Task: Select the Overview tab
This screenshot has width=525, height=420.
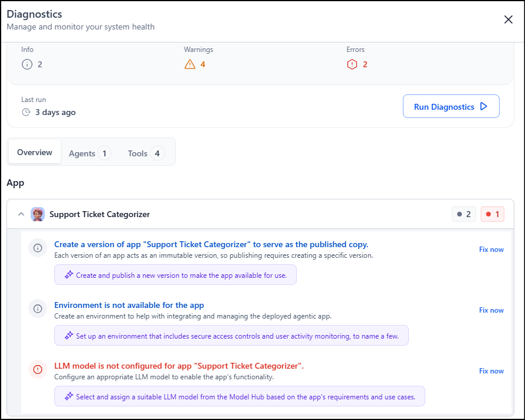Action: (x=35, y=152)
